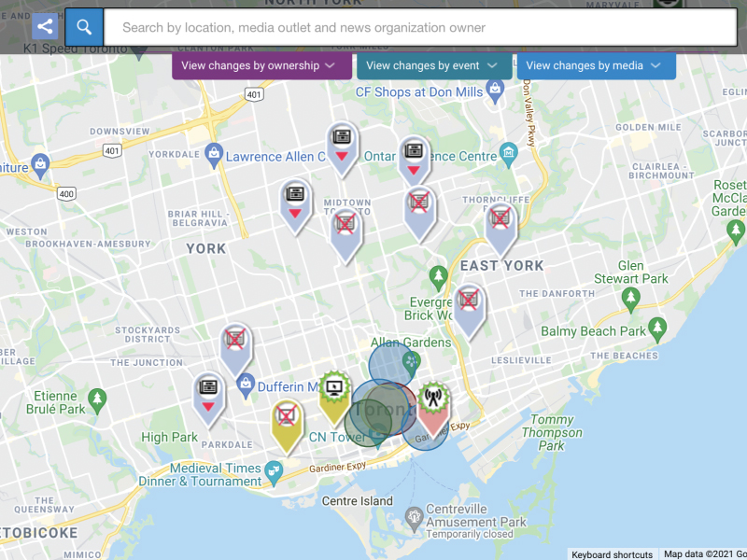Click newspaper marker near Briar Hill-Belgravia
Viewport: 747px width, 560px height.
(296, 198)
